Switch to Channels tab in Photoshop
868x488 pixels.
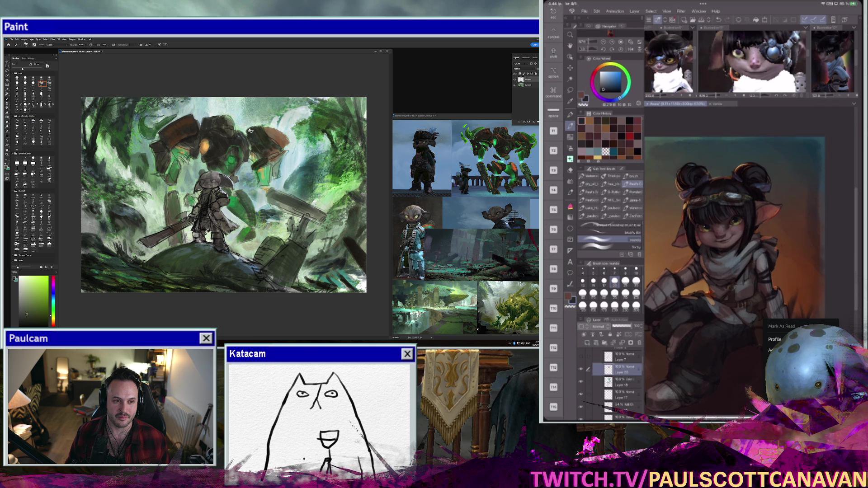click(x=526, y=57)
